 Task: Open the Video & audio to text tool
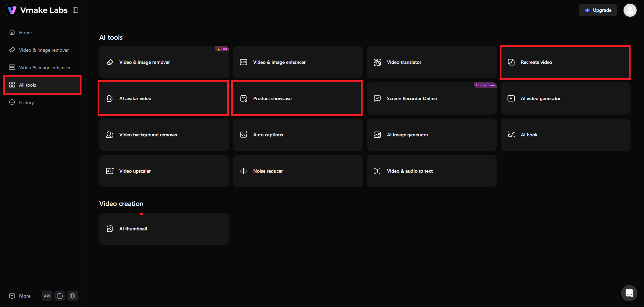coord(432,171)
